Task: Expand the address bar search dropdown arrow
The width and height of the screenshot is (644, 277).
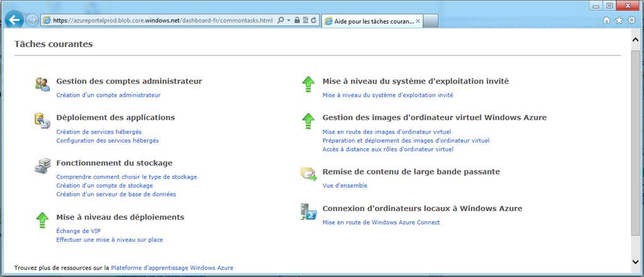Action: tap(289, 20)
